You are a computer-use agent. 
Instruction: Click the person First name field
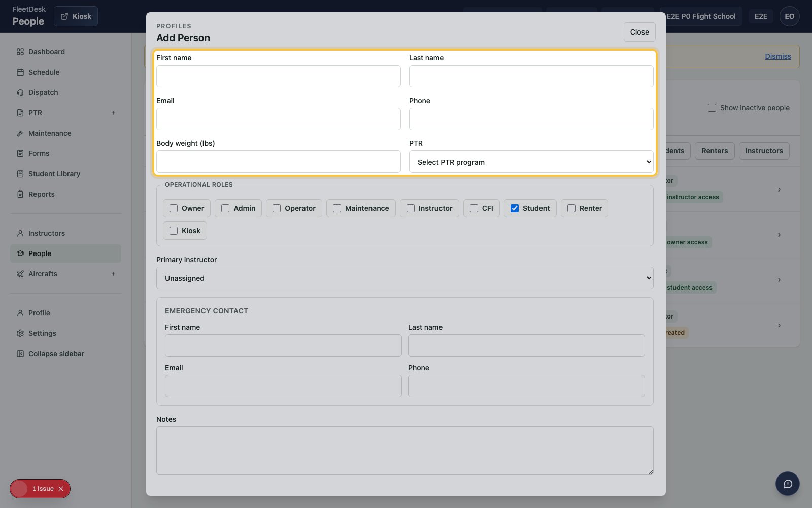coord(278,76)
